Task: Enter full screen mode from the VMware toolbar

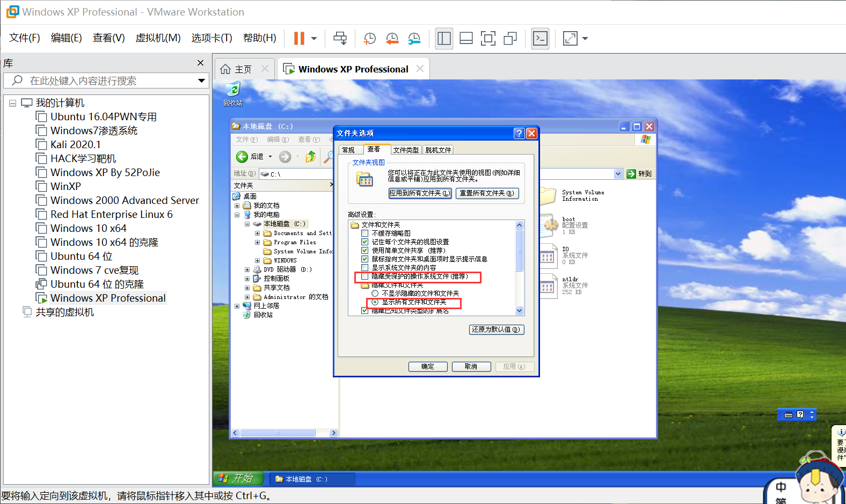Action: coord(488,38)
